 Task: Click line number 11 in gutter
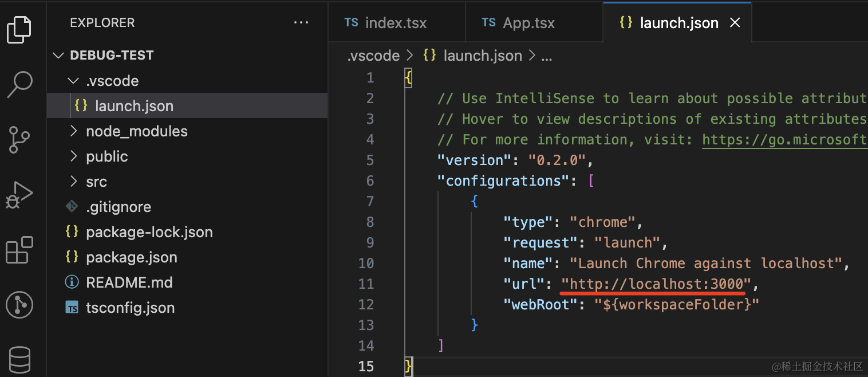coord(366,284)
